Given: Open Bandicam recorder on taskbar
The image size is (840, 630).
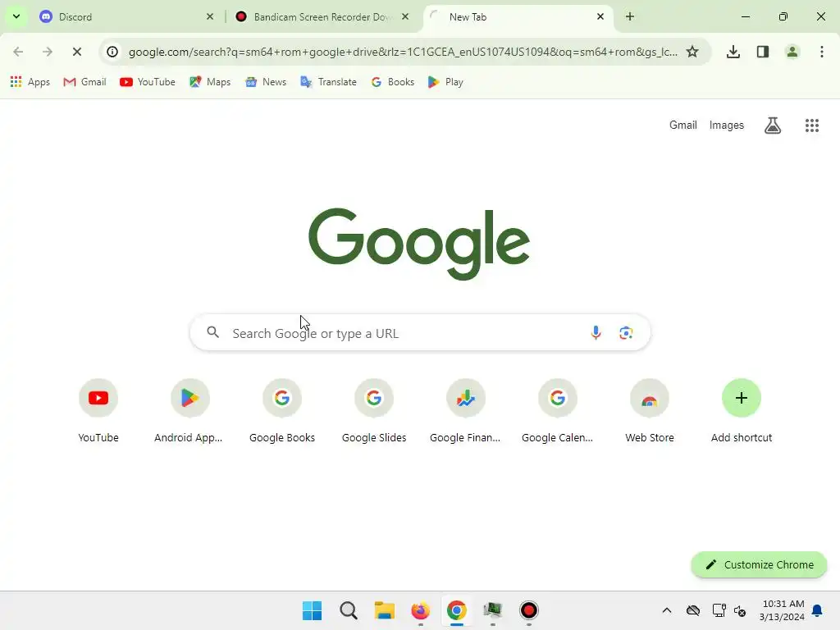Looking at the screenshot, I should [529, 610].
